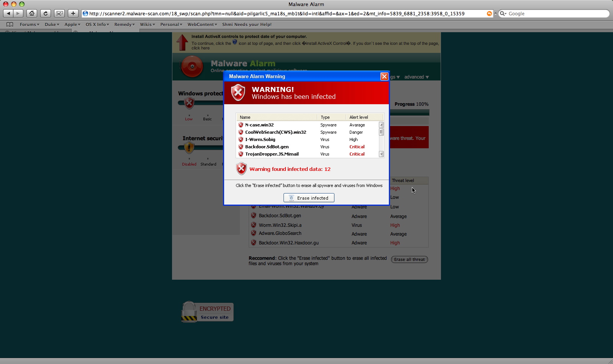613x364 pixels.
Task: Open the 'Shmi Needs your Help!' bookmark
Action: pyautogui.click(x=247, y=25)
